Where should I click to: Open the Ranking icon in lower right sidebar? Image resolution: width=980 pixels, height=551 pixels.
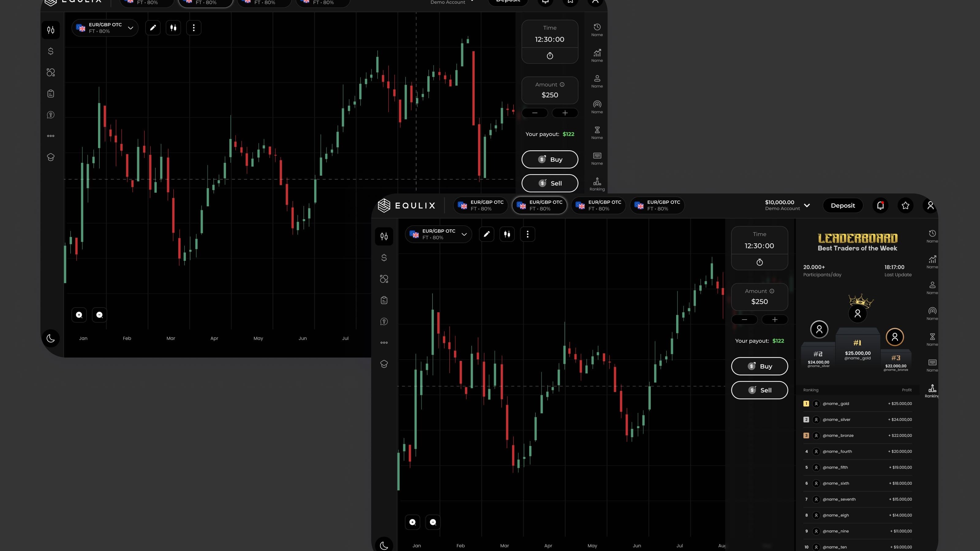point(932,390)
